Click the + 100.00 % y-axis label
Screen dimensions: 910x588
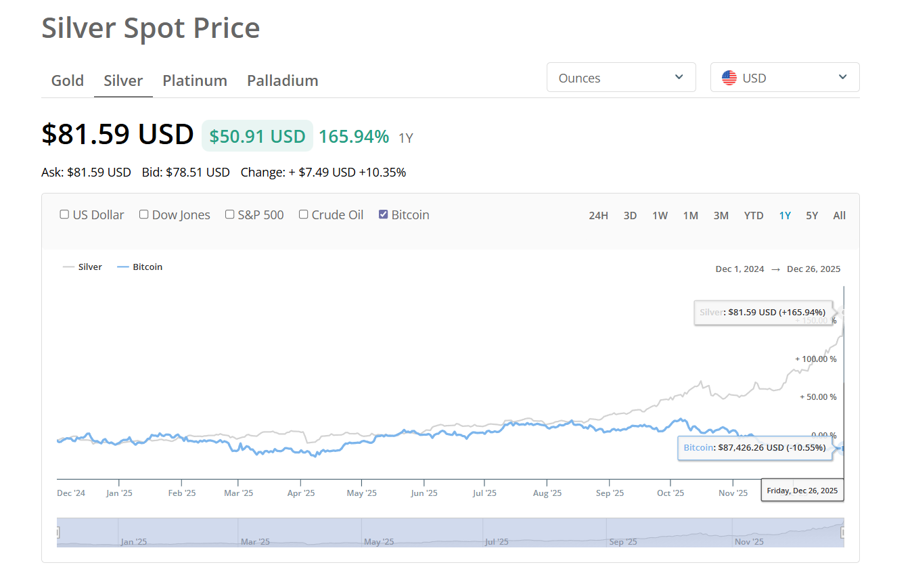[x=816, y=359]
